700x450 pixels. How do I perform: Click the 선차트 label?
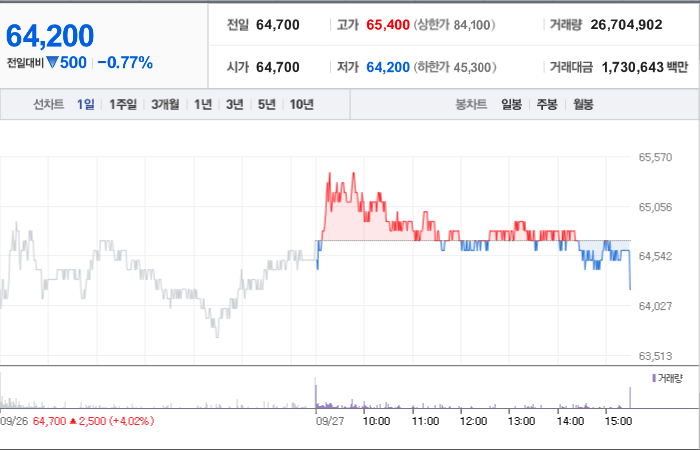(x=49, y=104)
